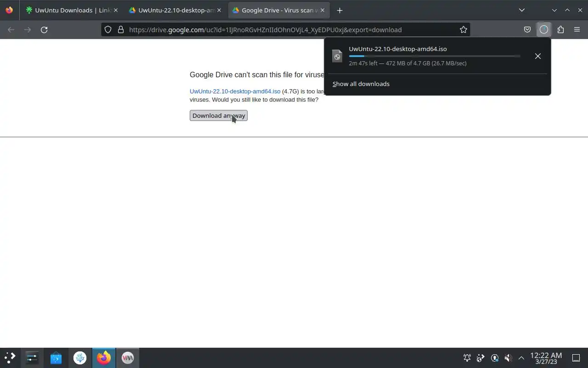
Task: Close the Google Drive Virus scan tab
Action: pos(322,10)
